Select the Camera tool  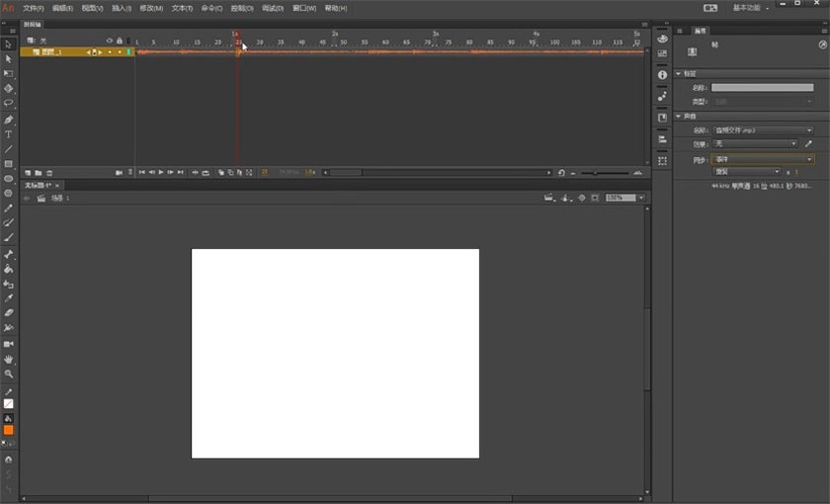9,344
